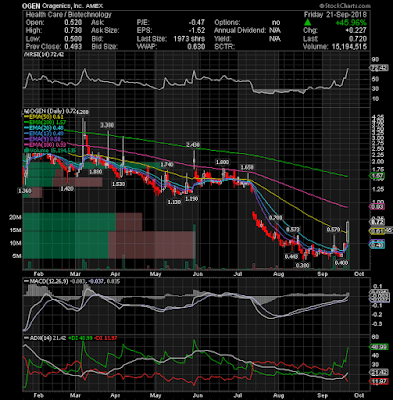
Task: Click the SCTR label
Action: (x=224, y=47)
